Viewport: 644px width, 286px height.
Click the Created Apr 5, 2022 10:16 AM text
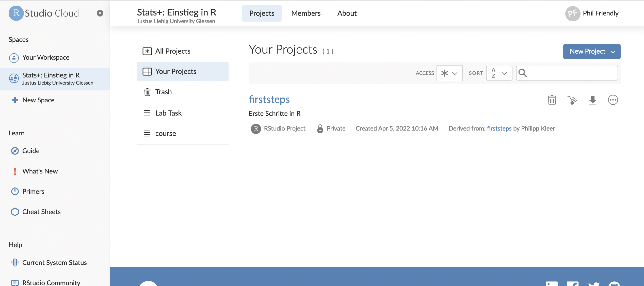[x=397, y=129]
